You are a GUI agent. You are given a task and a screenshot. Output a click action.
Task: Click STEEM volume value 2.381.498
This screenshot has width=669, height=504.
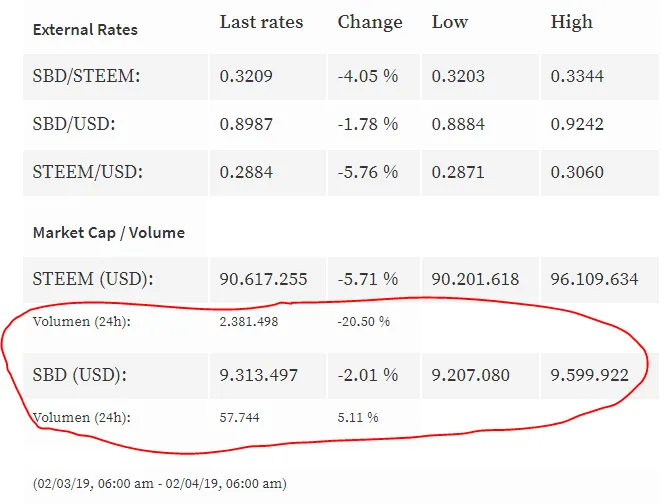[249, 321]
